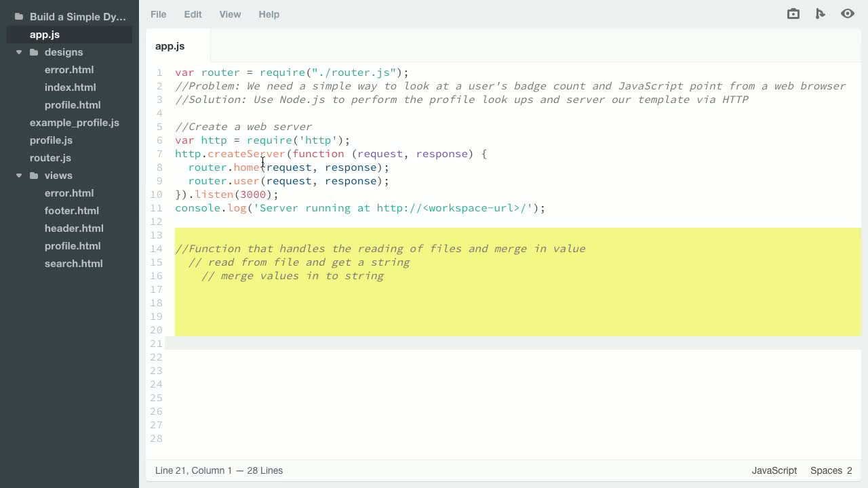Collapse the designs folder

(18, 52)
